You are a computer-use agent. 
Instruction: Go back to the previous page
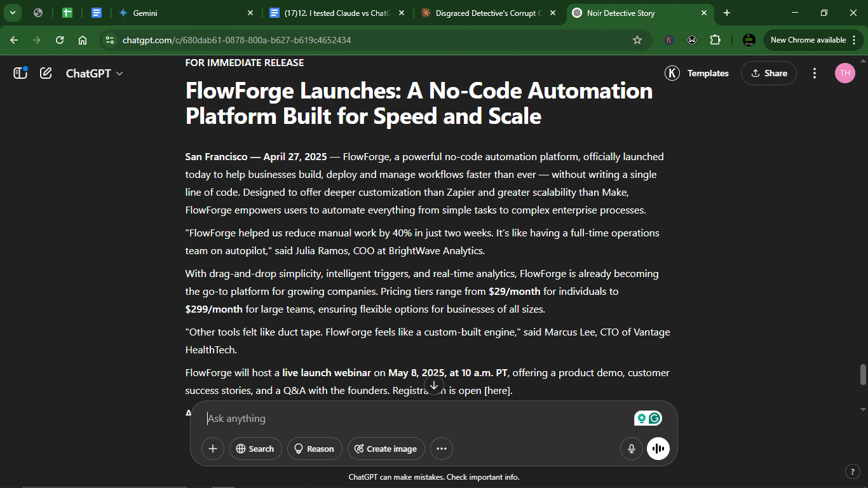click(x=14, y=40)
